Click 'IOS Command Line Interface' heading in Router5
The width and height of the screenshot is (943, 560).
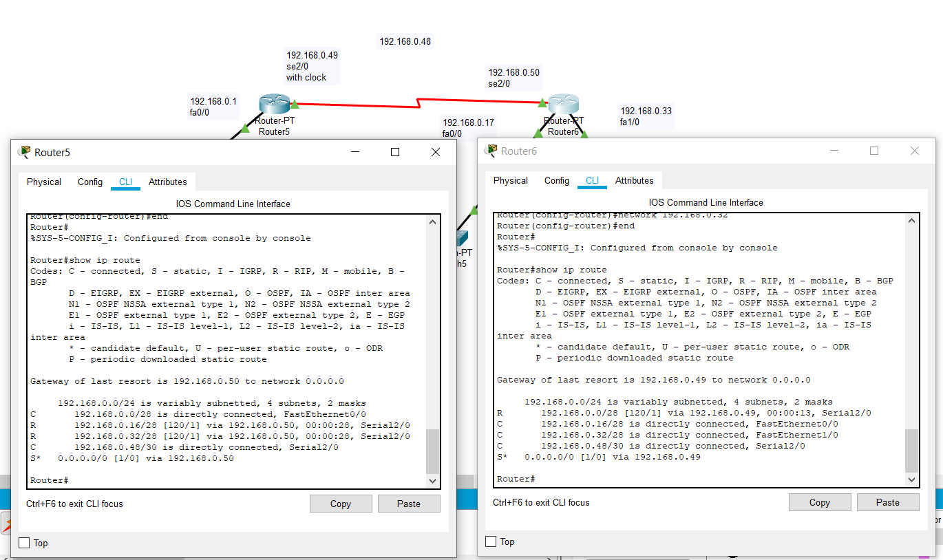click(x=233, y=204)
